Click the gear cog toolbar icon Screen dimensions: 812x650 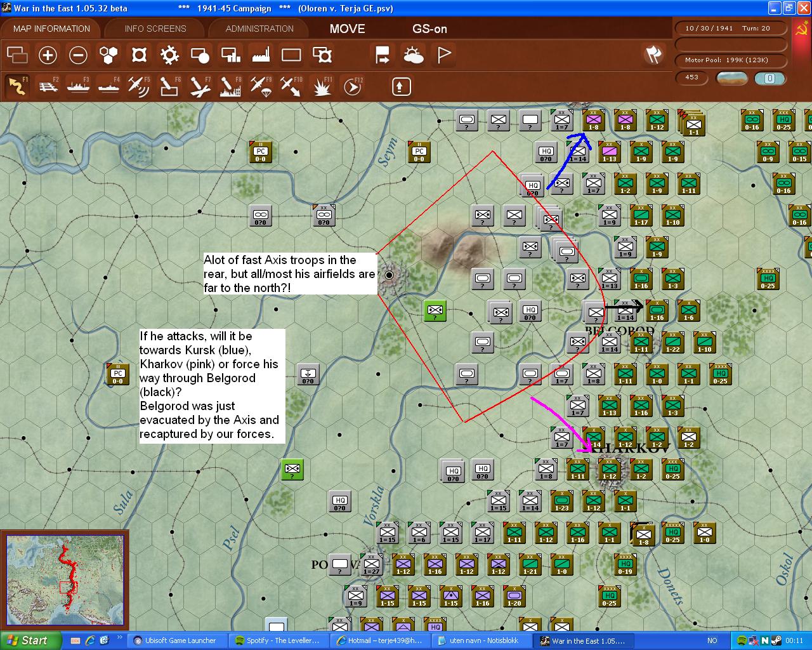click(x=169, y=55)
